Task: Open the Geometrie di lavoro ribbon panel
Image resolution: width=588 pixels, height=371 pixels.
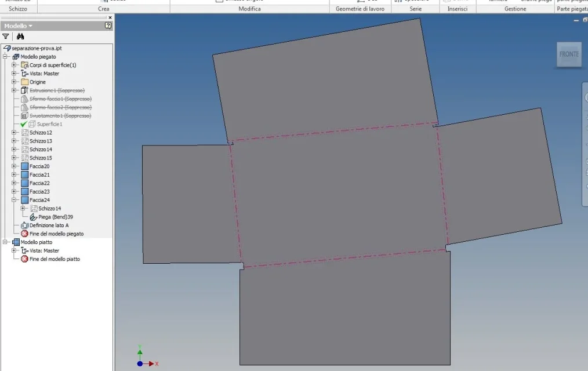Action: tap(360, 9)
